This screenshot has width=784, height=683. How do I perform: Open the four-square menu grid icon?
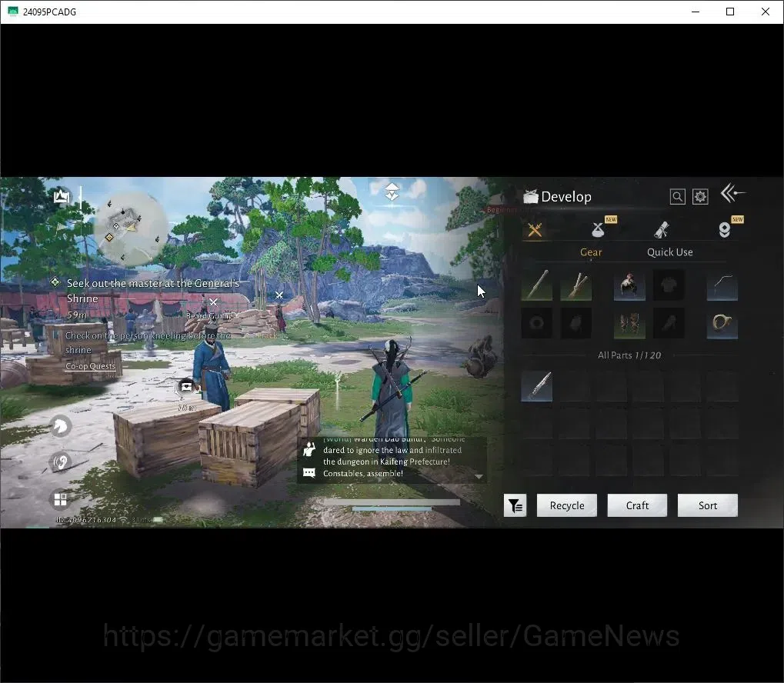(61, 499)
